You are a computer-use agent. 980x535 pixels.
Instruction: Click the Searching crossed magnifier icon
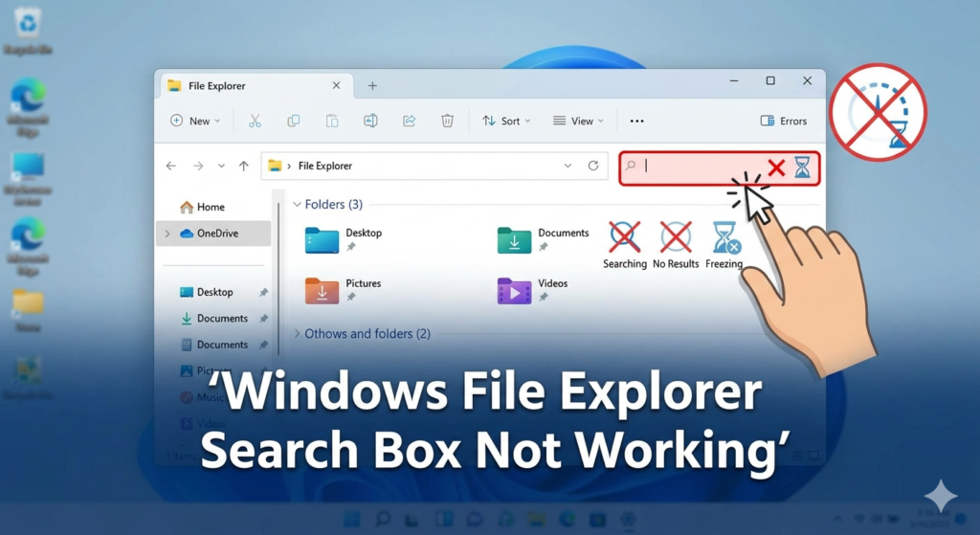point(624,237)
